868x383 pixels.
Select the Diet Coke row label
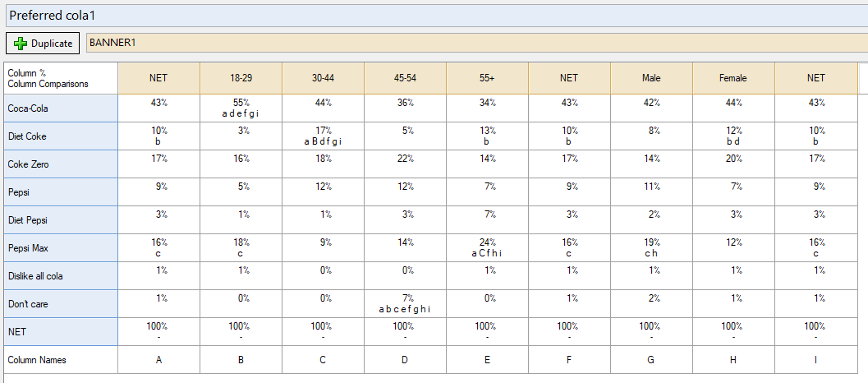[61, 136]
